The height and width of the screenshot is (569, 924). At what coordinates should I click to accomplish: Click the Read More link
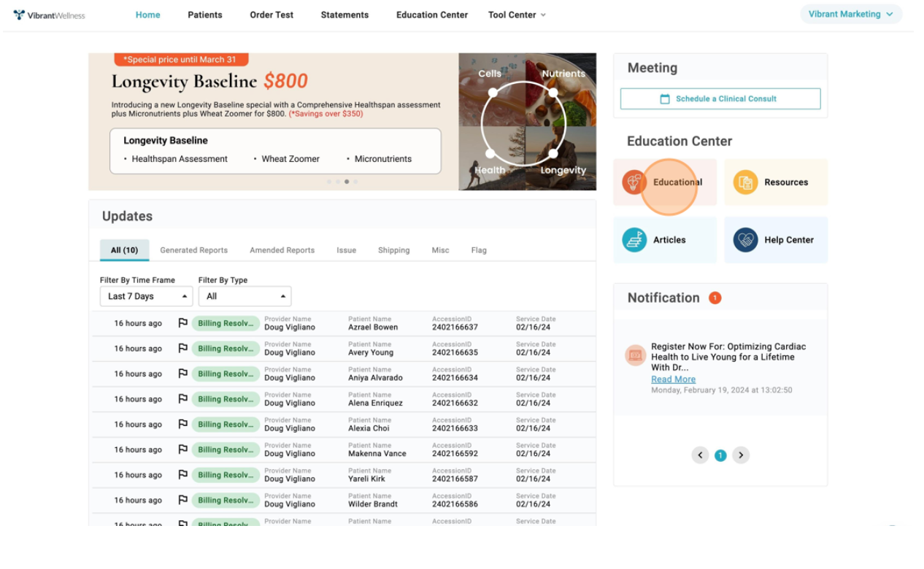pos(673,379)
